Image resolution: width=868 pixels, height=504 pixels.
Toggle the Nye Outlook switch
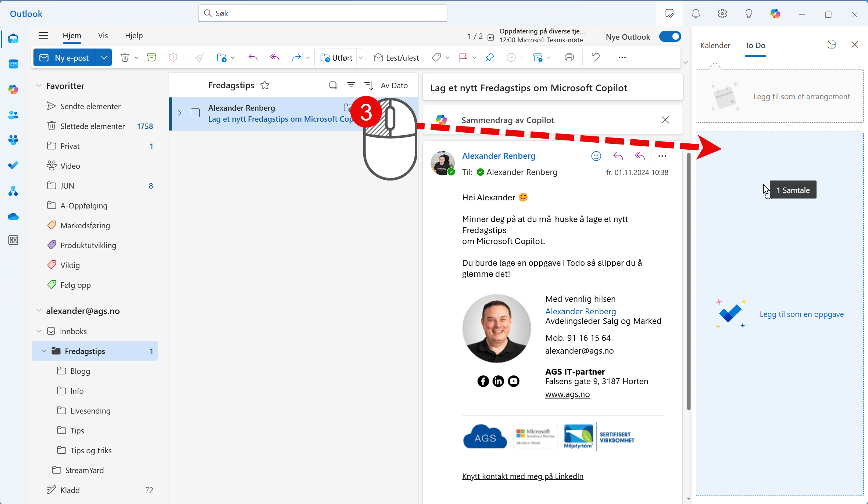tap(670, 36)
